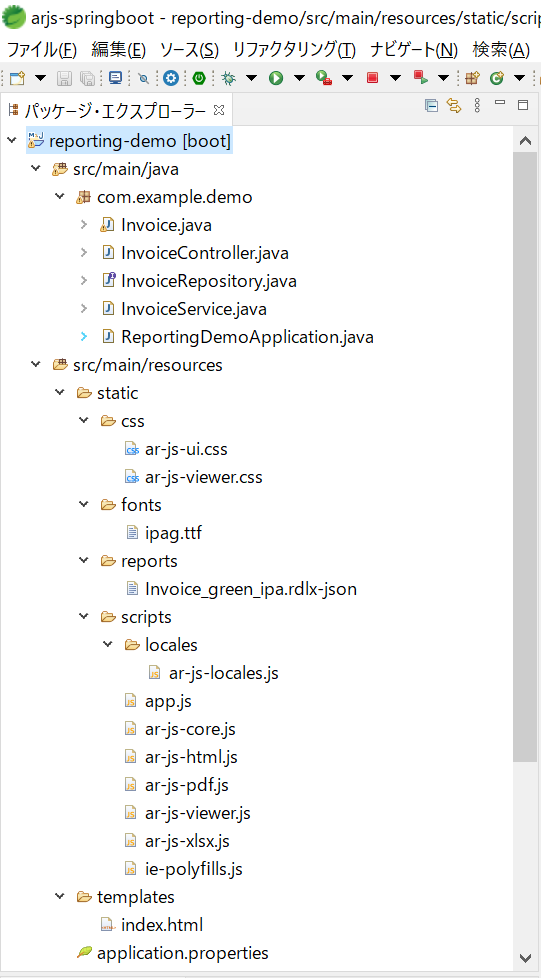Click the New wizard toolbar icon

18,78
